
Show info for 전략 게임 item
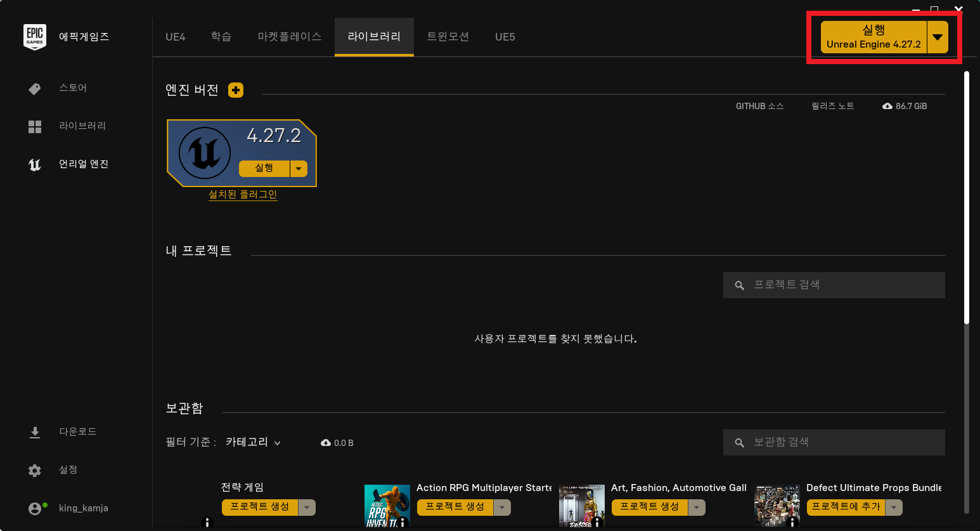207,523
